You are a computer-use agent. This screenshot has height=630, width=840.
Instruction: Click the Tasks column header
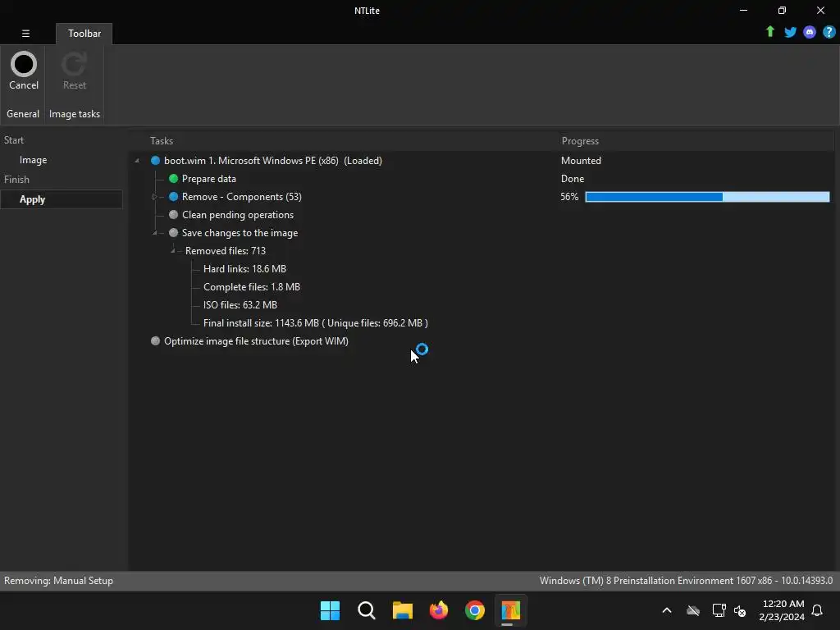tap(162, 141)
